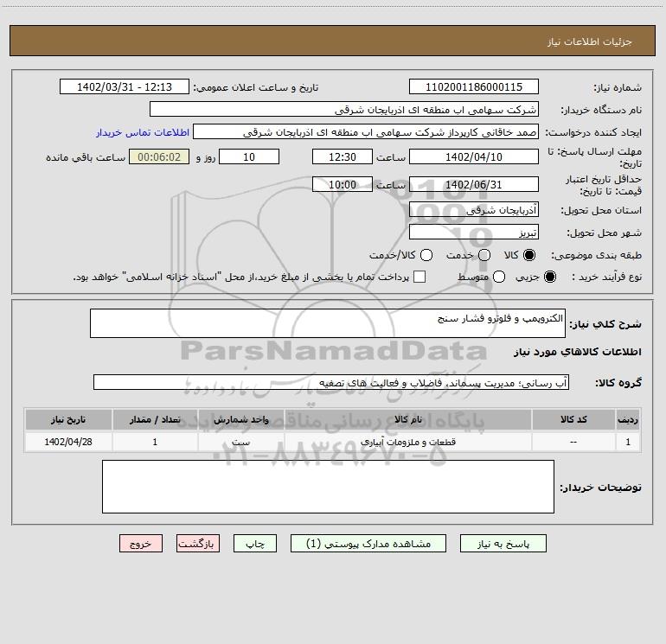Click the delivery province field آذربایجان شرقی
The image size is (666, 644).
474,209
